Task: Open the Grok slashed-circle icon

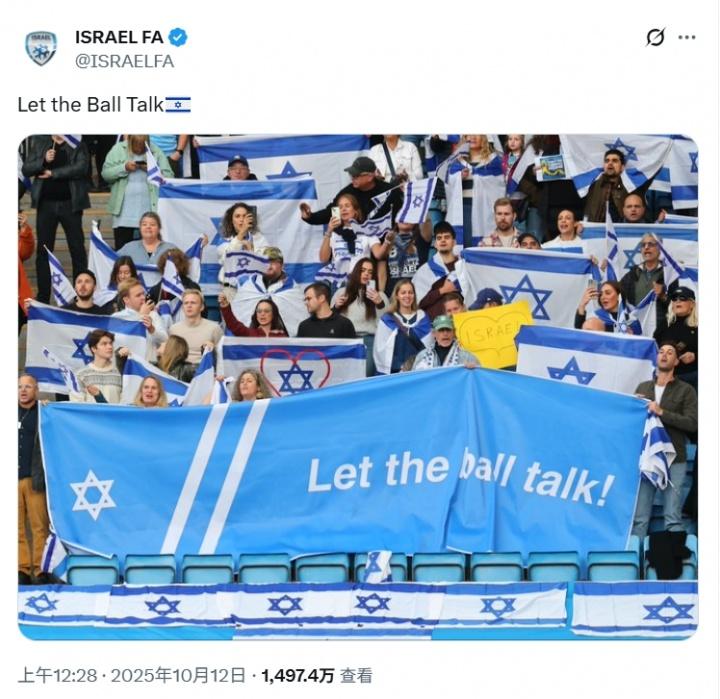Action: point(655,37)
